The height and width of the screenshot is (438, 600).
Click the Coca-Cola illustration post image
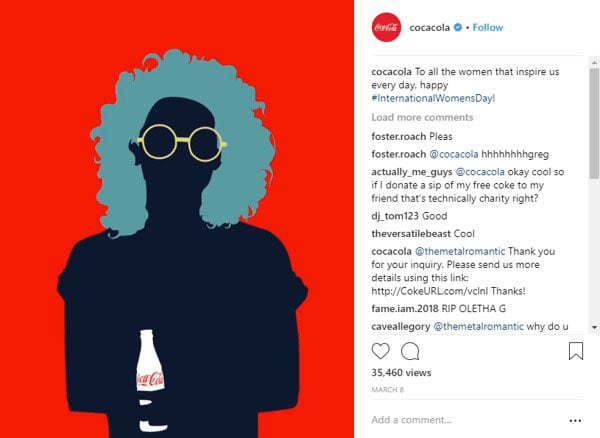(x=177, y=219)
